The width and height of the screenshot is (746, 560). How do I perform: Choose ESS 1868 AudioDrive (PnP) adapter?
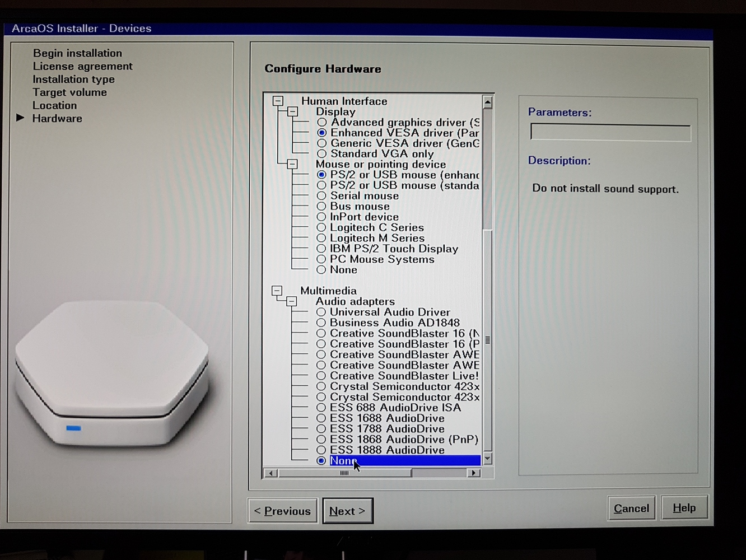pos(321,440)
